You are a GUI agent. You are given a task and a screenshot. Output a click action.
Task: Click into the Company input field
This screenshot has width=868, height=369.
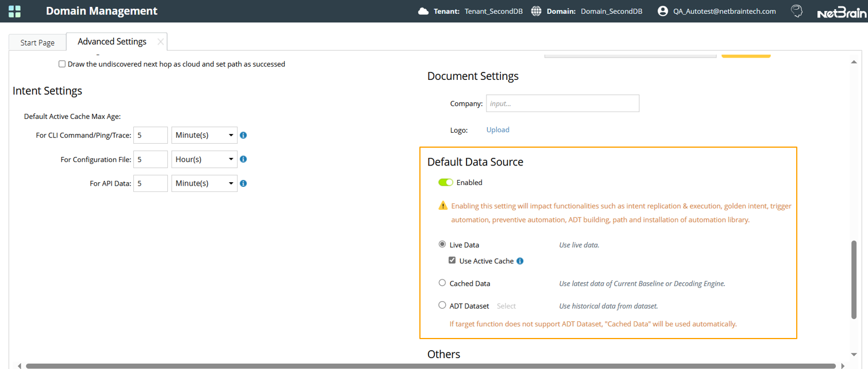click(562, 103)
